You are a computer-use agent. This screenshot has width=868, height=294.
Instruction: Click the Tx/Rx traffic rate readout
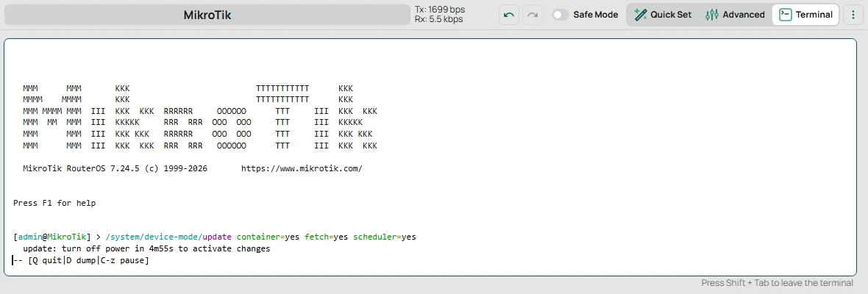click(x=440, y=15)
